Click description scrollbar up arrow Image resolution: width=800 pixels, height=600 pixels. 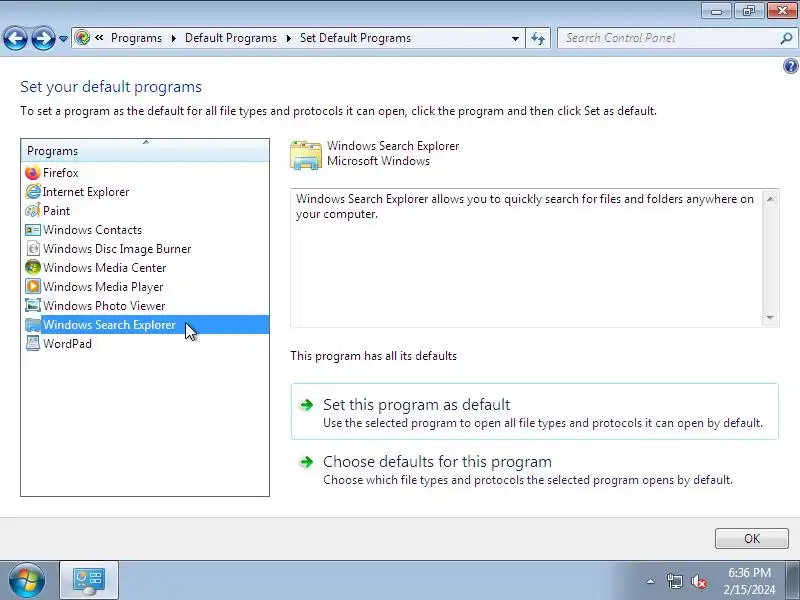770,199
